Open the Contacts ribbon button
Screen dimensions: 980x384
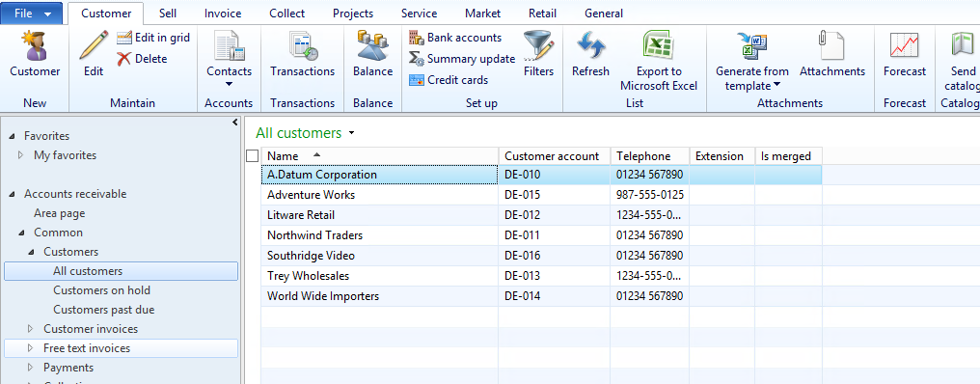230,59
